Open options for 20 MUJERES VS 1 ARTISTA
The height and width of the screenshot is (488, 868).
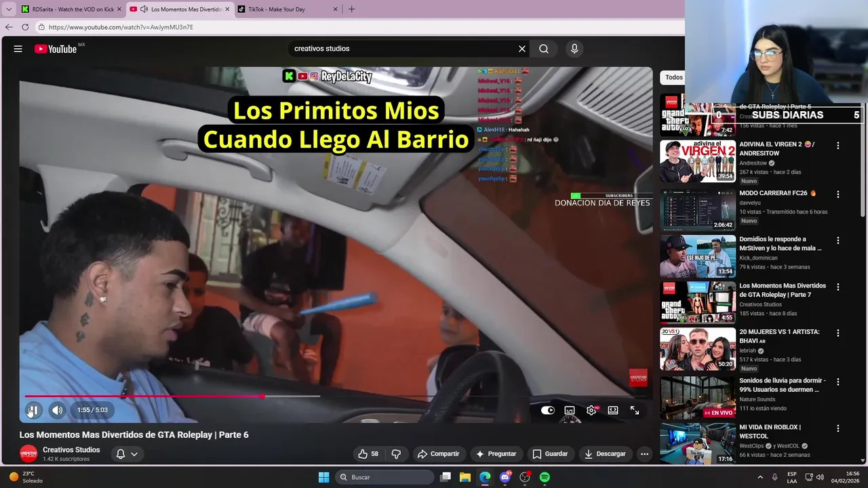838,333
